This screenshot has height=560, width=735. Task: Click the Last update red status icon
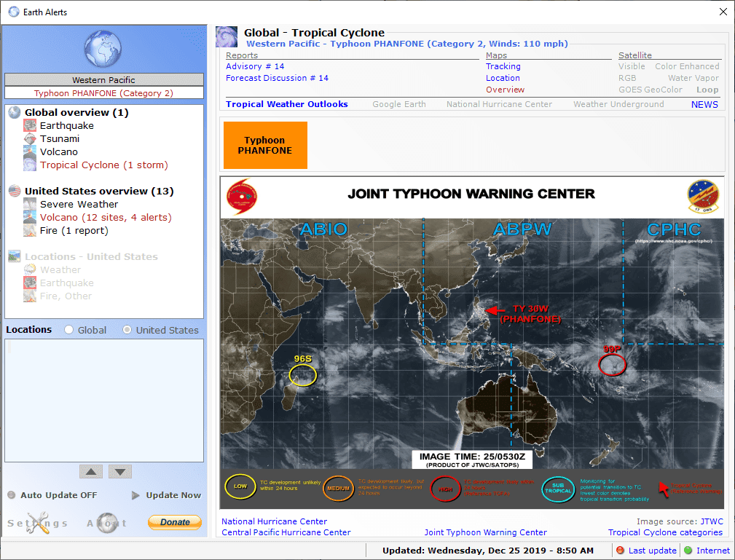(x=620, y=550)
